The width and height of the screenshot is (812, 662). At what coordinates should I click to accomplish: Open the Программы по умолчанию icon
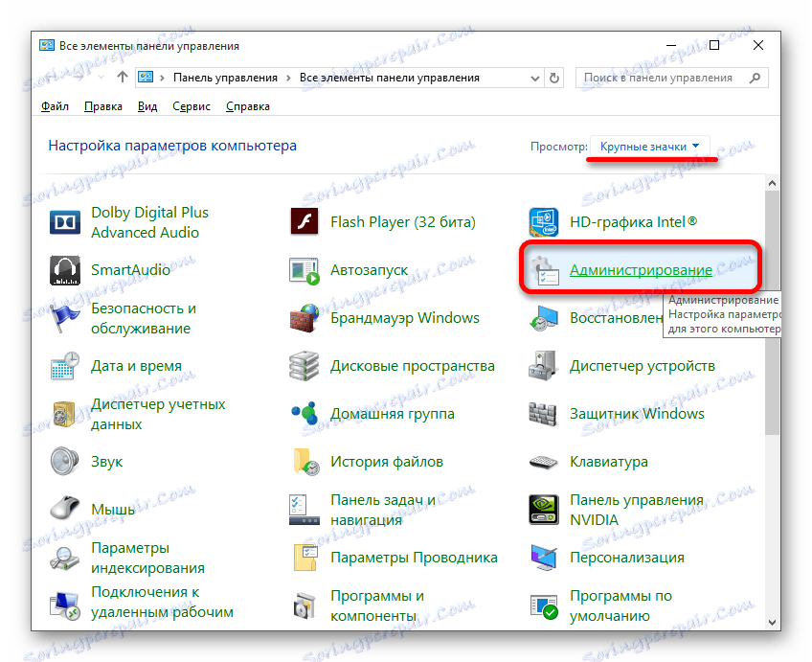tap(544, 605)
